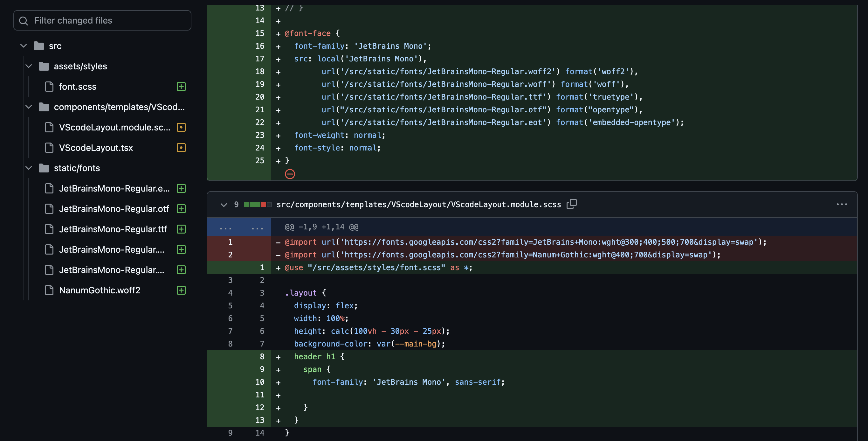Select JetBrainsMono-Regular.ttf in file tree

pyautogui.click(x=113, y=229)
